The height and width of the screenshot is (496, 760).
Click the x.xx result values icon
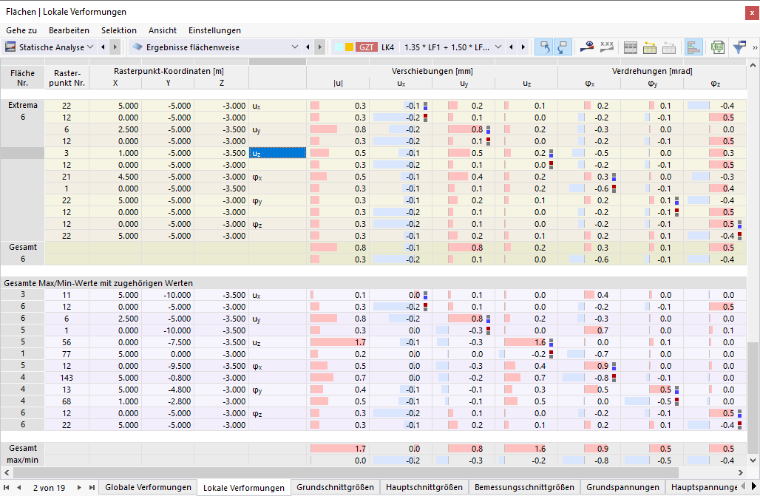click(x=606, y=47)
